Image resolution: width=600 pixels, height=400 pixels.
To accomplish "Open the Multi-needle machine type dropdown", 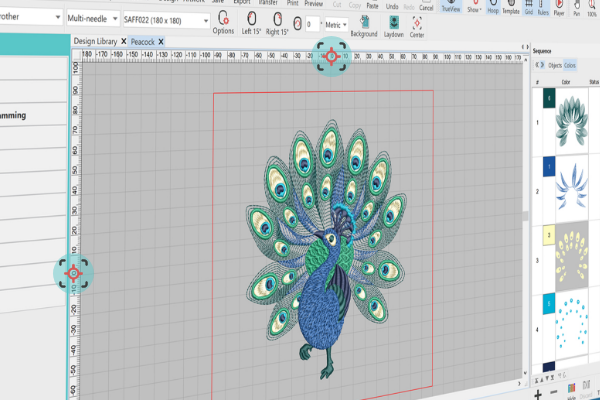I will click(x=92, y=18).
